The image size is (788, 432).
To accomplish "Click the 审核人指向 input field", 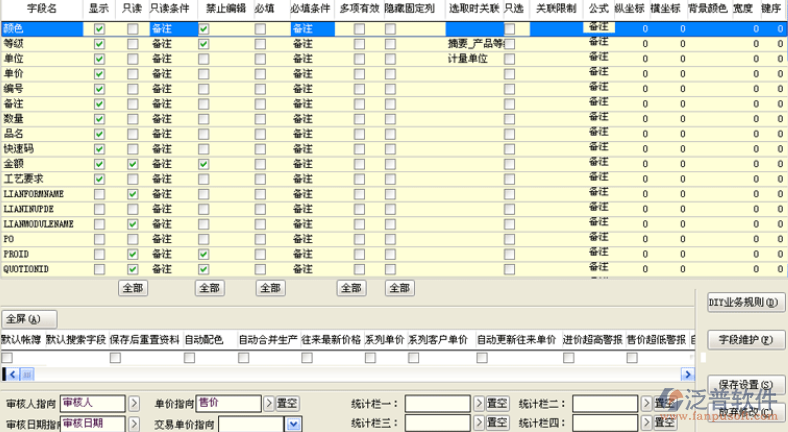I will (x=93, y=403).
